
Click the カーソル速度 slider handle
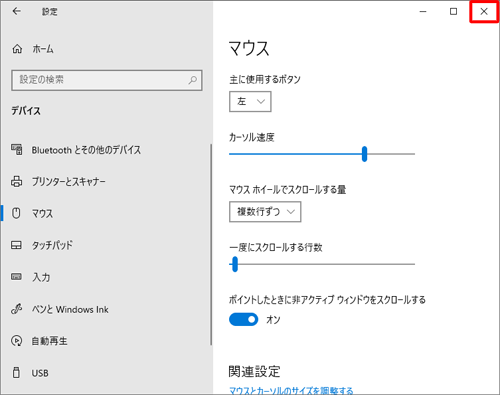coord(364,154)
